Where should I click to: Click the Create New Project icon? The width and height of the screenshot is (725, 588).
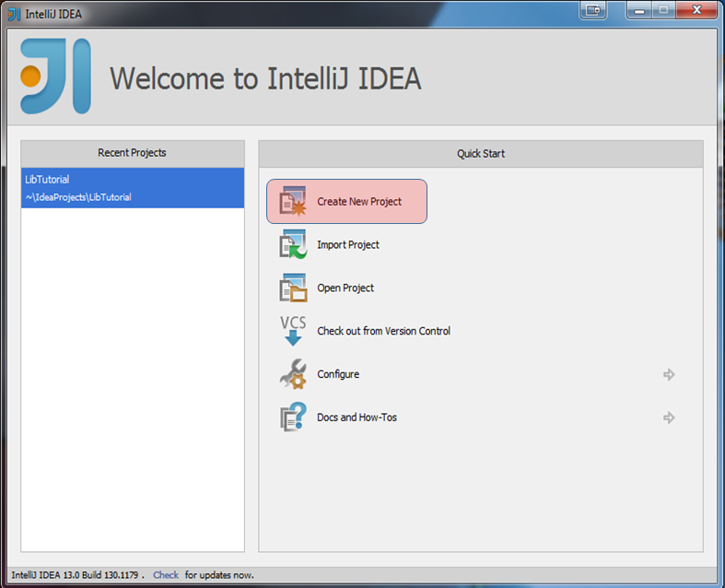tap(293, 201)
